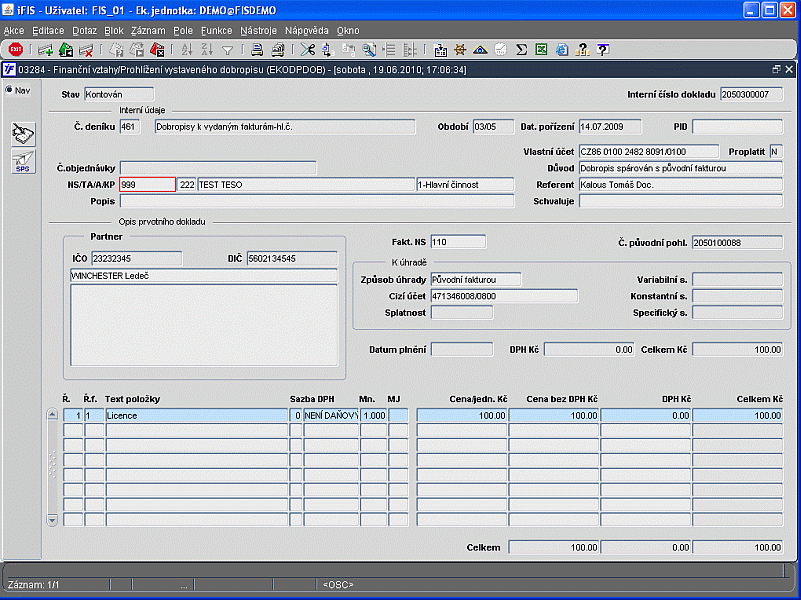Image resolution: width=801 pixels, height=600 pixels.
Task: Click the WINCHESTER Ledeč partner name field
Action: [x=204, y=276]
